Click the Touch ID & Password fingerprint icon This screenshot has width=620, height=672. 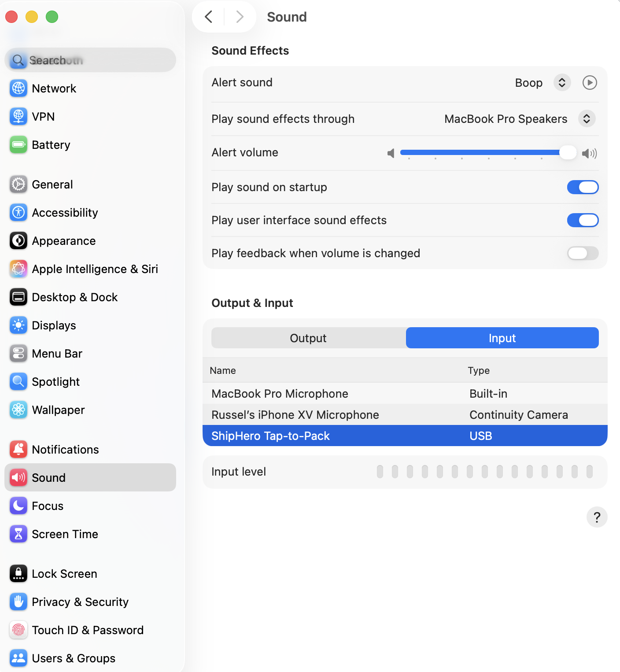18,630
